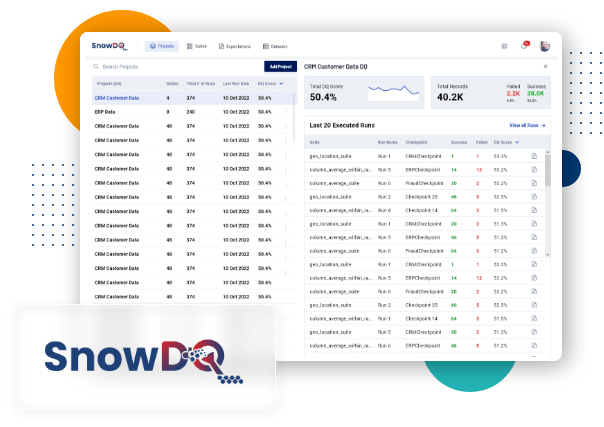Click the projects list scrollbar
This screenshot has width=604, height=427.
(x=294, y=118)
